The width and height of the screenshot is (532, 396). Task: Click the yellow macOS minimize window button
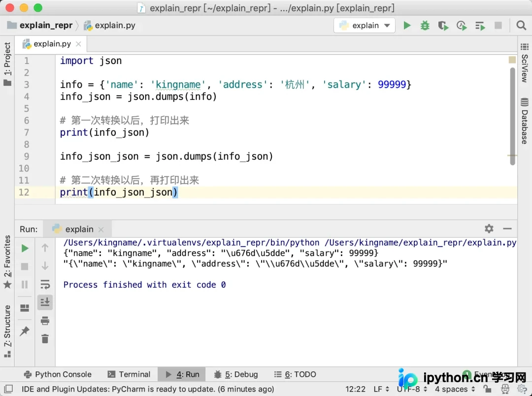tap(24, 8)
